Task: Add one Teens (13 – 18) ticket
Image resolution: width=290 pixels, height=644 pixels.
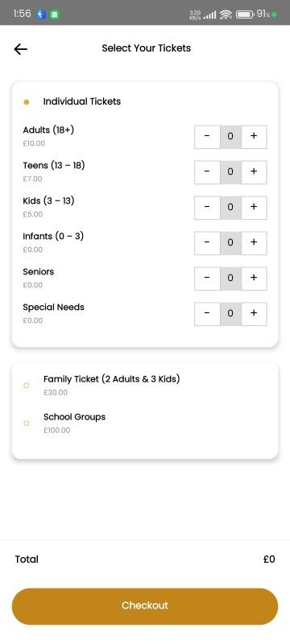Action: 254,172
